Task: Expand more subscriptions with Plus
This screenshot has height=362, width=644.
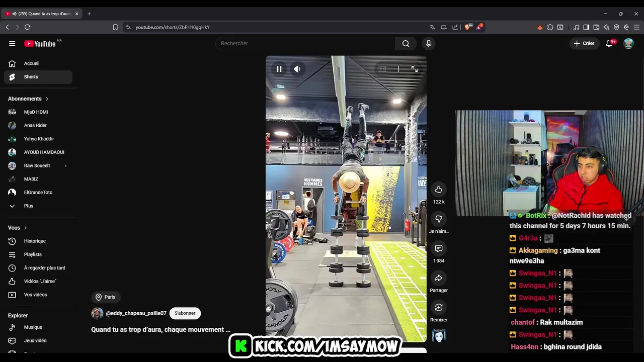Action: coord(38,206)
